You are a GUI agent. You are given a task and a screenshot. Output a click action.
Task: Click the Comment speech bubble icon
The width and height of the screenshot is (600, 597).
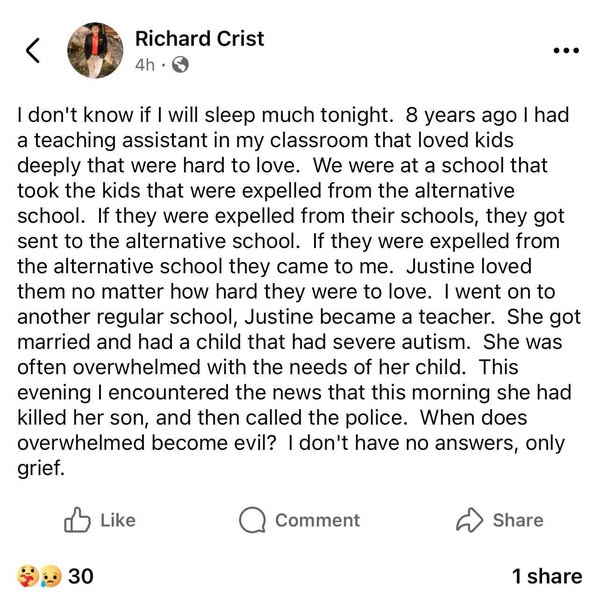coord(253,520)
